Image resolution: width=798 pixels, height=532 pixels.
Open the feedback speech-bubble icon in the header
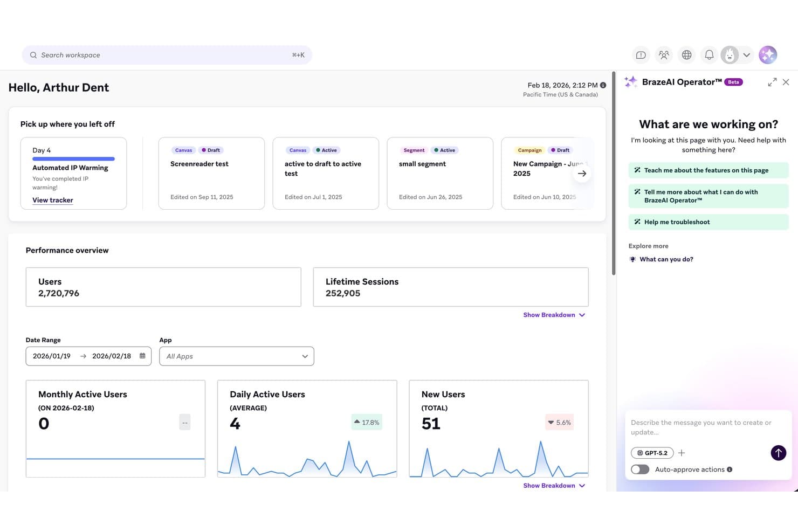(641, 55)
